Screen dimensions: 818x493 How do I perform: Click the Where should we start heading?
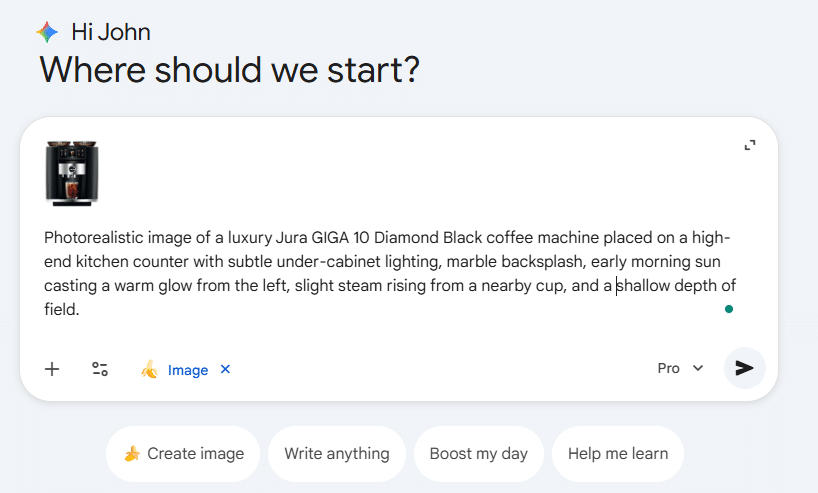(x=229, y=70)
